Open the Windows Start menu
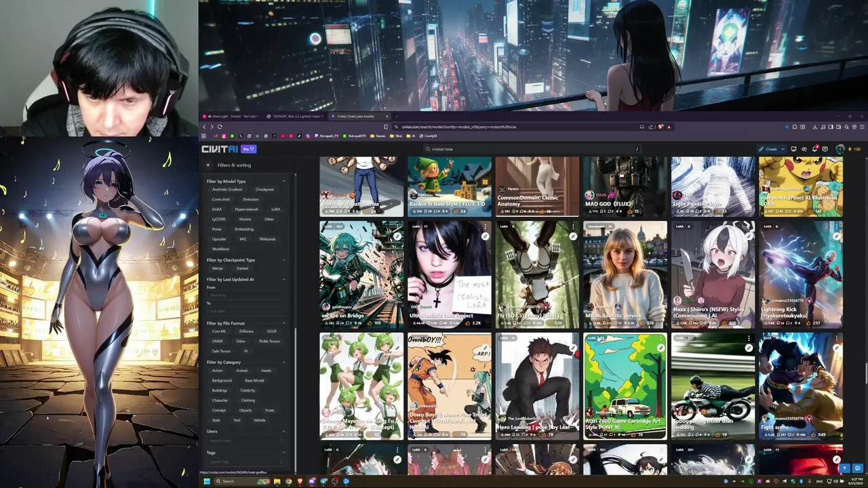Image resolution: width=868 pixels, height=488 pixels. point(207,481)
